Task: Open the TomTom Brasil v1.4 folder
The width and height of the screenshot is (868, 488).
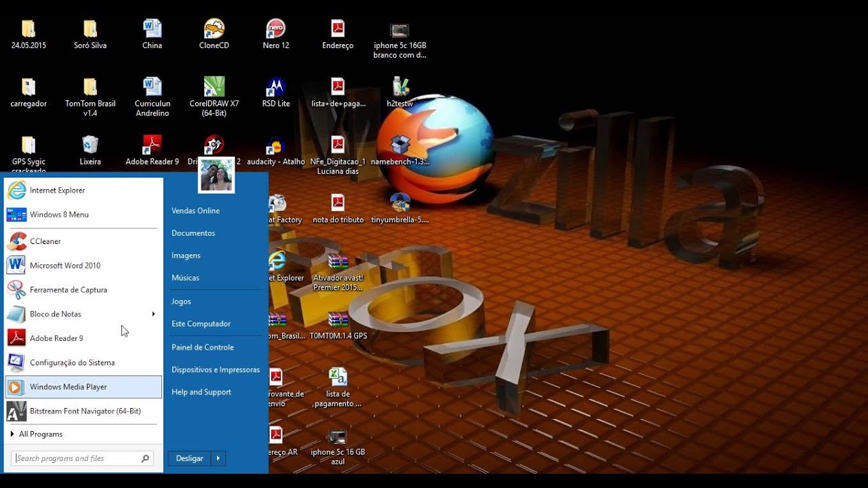Action: tap(90, 87)
